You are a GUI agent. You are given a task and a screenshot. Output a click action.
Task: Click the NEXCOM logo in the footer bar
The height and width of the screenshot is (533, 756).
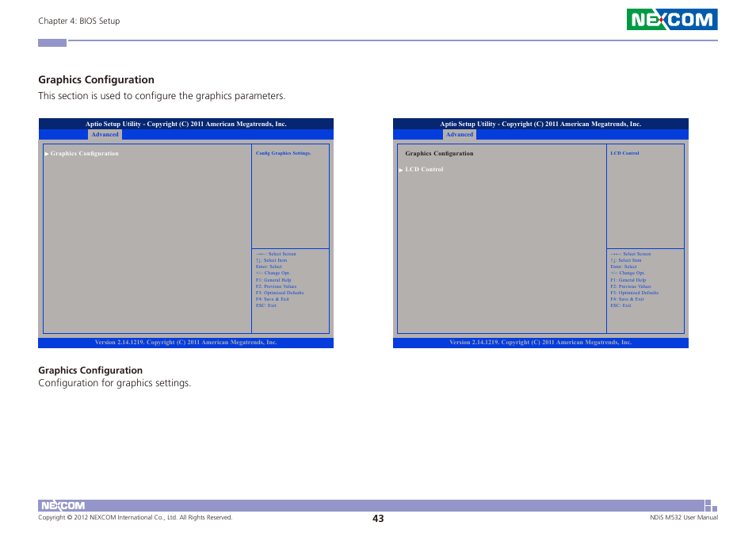click(63, 505)
